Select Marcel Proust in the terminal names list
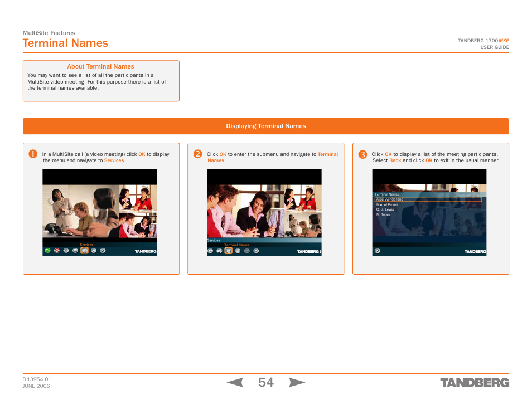532x400 pixels. pyautogui.click(x=387, y=205)
